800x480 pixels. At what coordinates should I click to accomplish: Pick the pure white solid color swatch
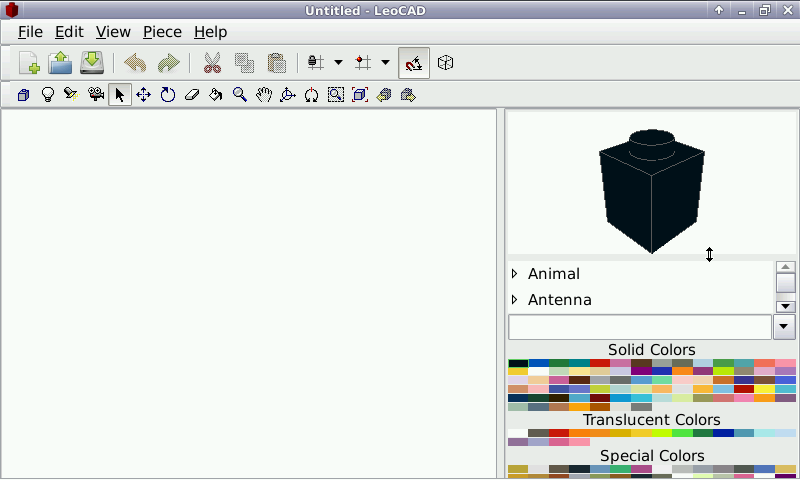click(539, 371)
